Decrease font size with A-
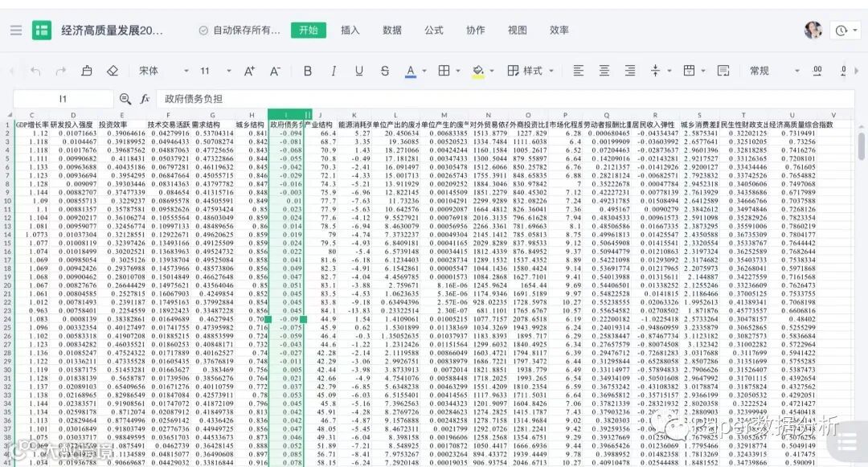The width and height of the screenshot is (868, 467). pyautogui.click(x=275, y=71)
